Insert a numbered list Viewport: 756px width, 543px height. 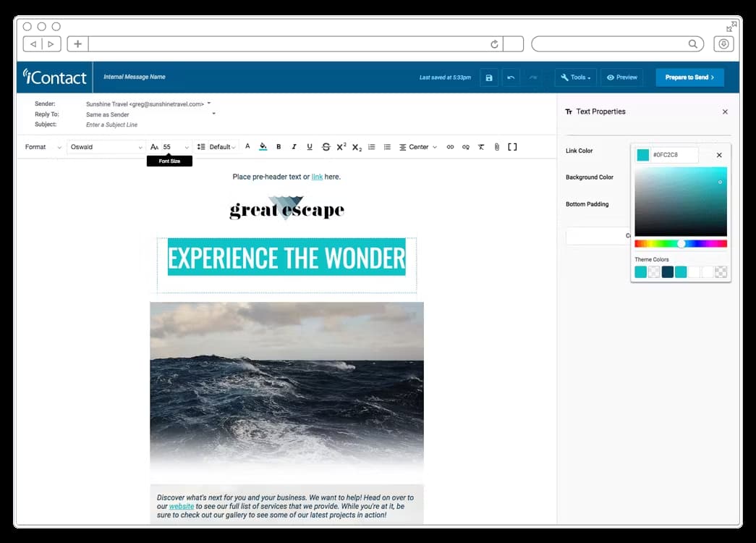pos(372,147)
